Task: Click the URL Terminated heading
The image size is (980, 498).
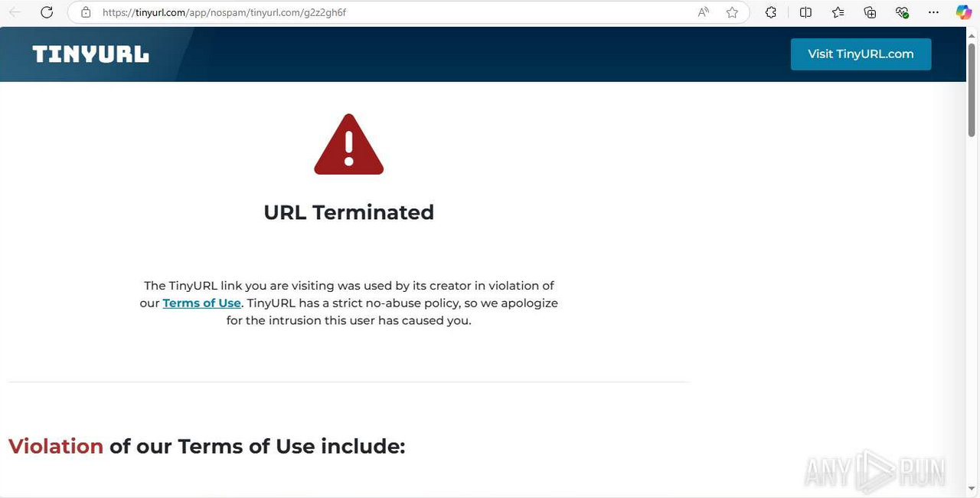Action: [348, 212]
